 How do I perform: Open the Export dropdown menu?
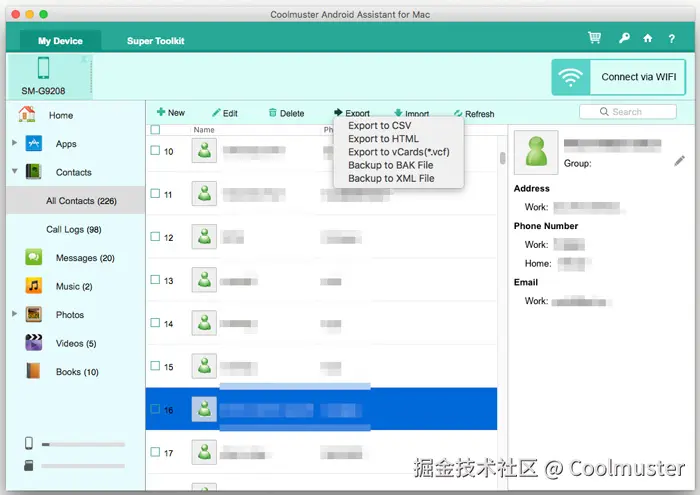[352, 113]
